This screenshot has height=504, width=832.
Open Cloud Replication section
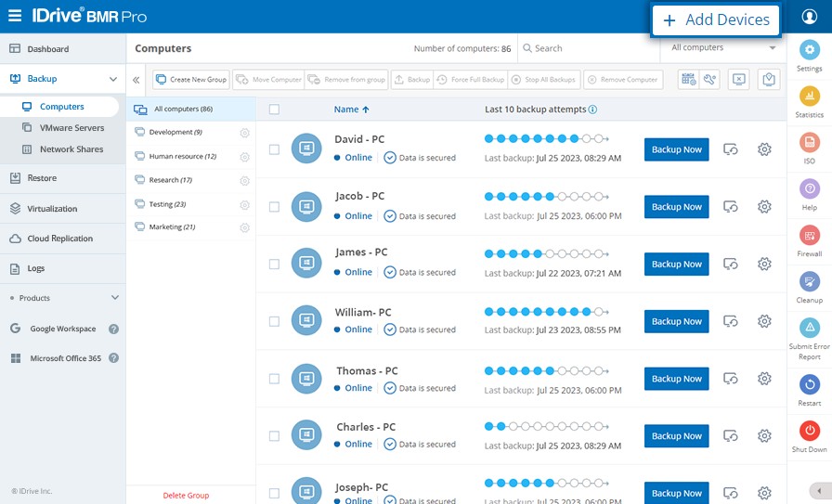62,239
